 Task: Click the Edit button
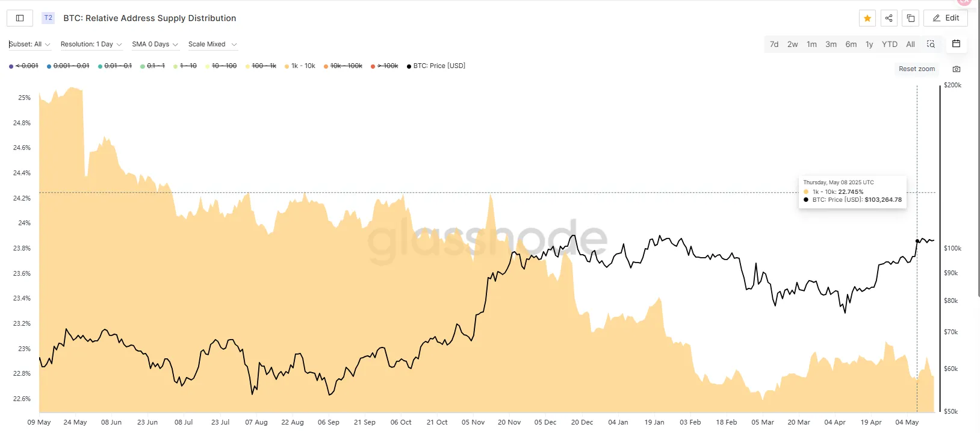click(x=946, y=18)
